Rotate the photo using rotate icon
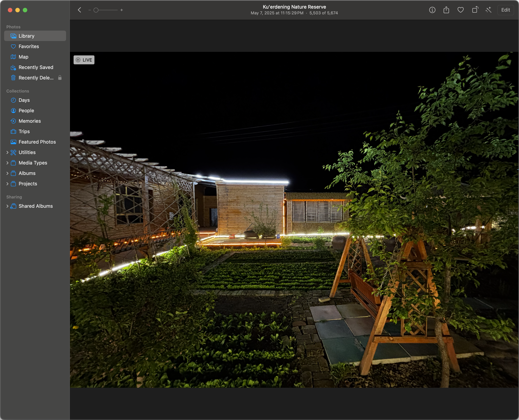519x420 pixels. pos(475,10)
